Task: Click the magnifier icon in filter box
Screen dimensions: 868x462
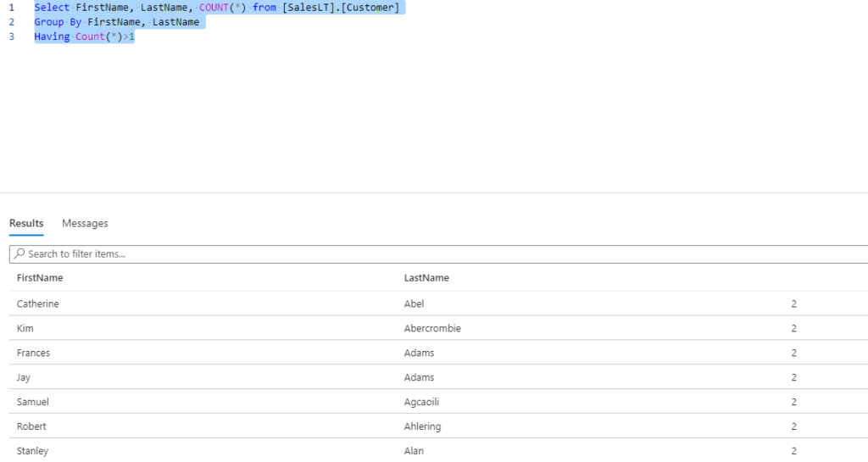Action: (x=19, y=253)
